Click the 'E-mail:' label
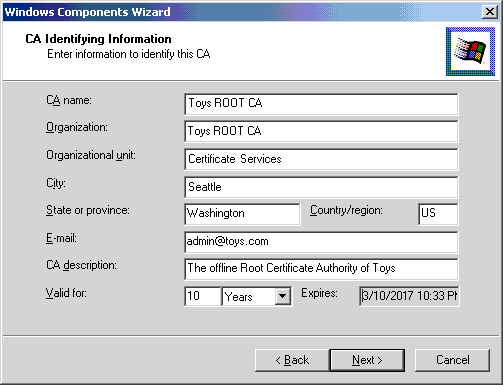This screenshot has width=503, height=385. tap(61, 238)
